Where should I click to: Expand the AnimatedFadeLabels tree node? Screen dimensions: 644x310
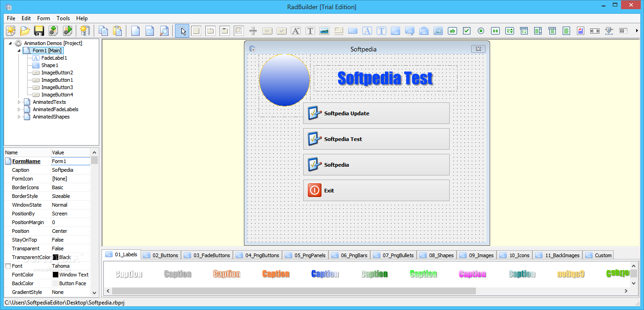pos(19,109)
